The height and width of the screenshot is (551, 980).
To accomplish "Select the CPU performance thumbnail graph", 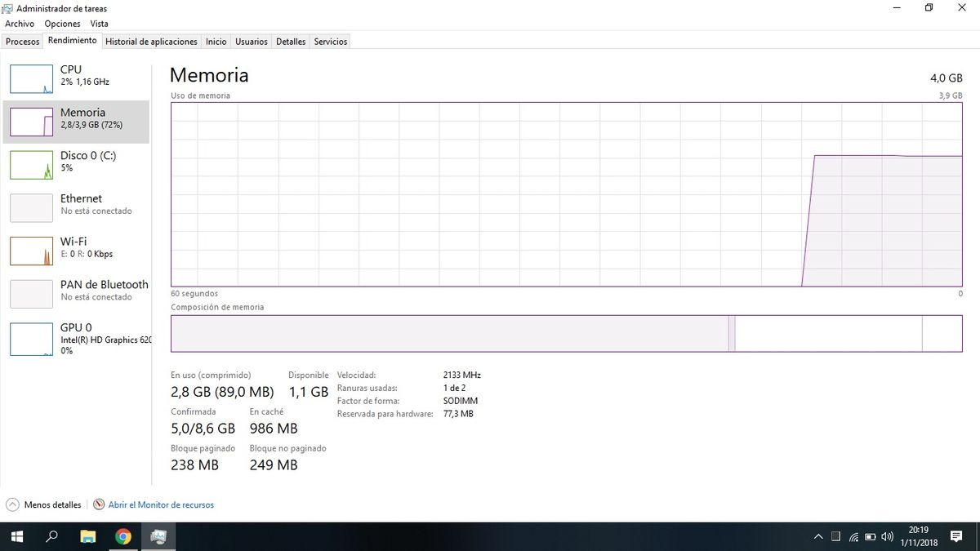I will 31,78.
